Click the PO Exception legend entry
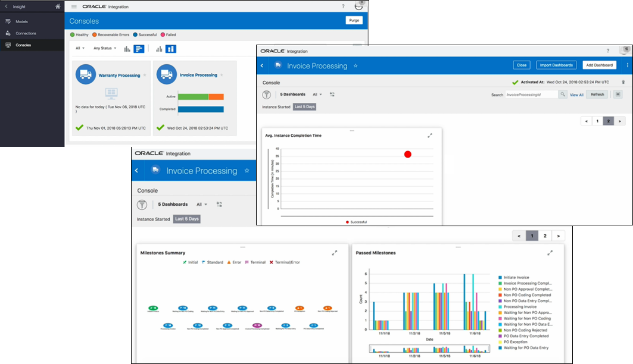This screenshot has height=364, width=633. click(x=513, y=342)
